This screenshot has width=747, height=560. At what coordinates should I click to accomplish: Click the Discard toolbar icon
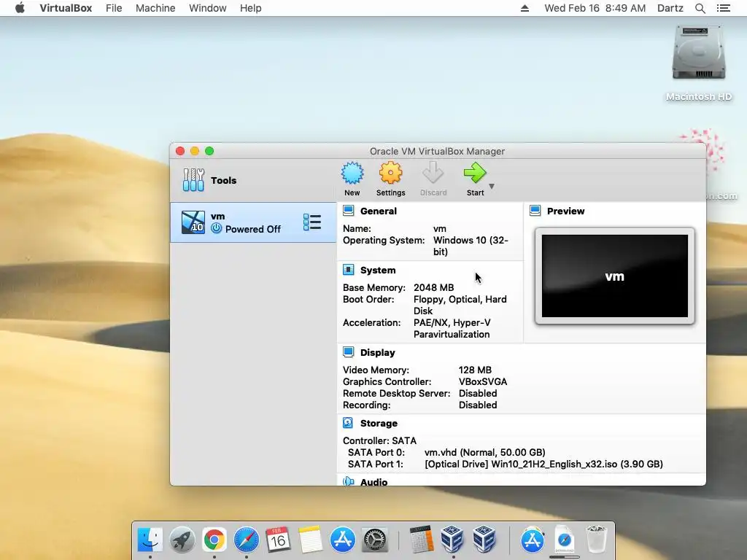(433, 173)
